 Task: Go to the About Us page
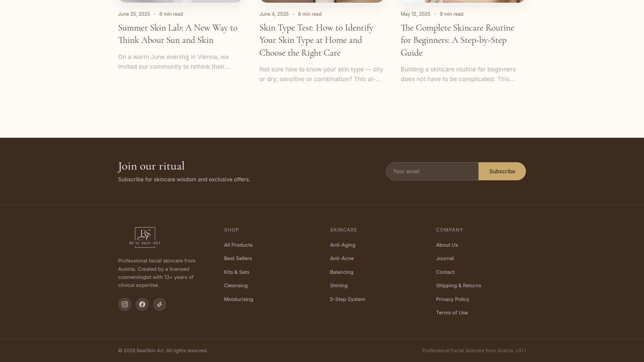point(447,245)
